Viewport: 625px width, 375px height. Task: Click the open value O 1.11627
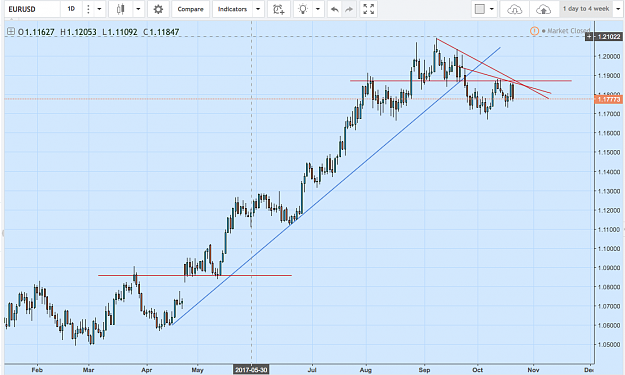pyautogui.click(x=36, y=32)
